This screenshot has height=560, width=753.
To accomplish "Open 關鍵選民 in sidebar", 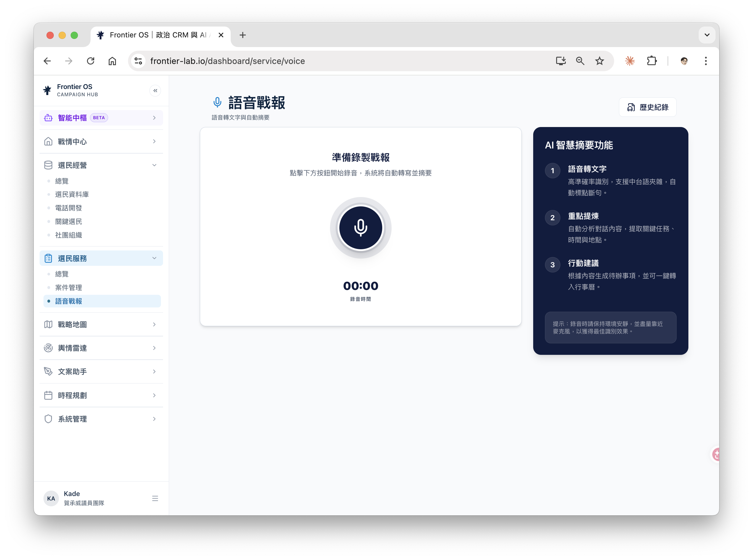I will 102,221.
